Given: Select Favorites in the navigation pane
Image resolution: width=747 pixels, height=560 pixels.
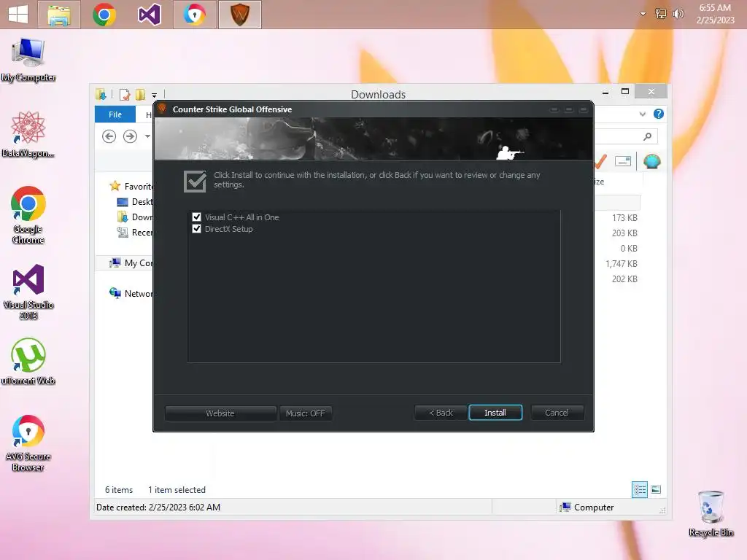Looking at the screenshot, I should [x=131, y=186].
